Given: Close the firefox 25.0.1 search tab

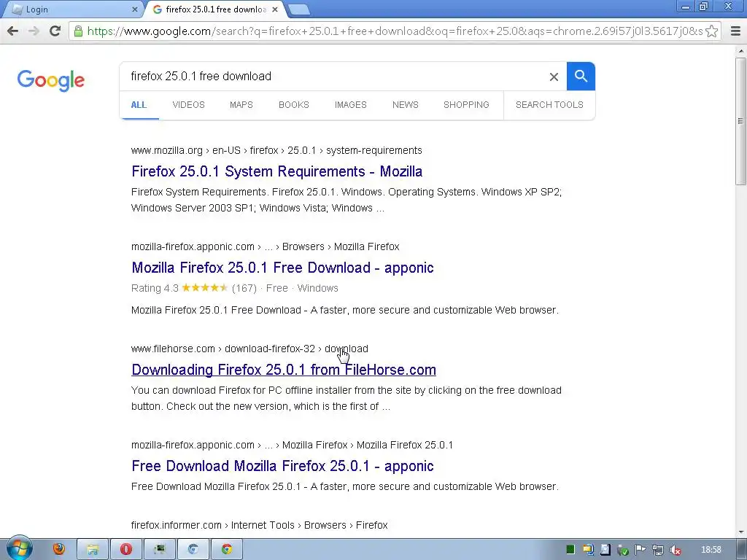Looking at the screenshot, I should click(275, 9).
